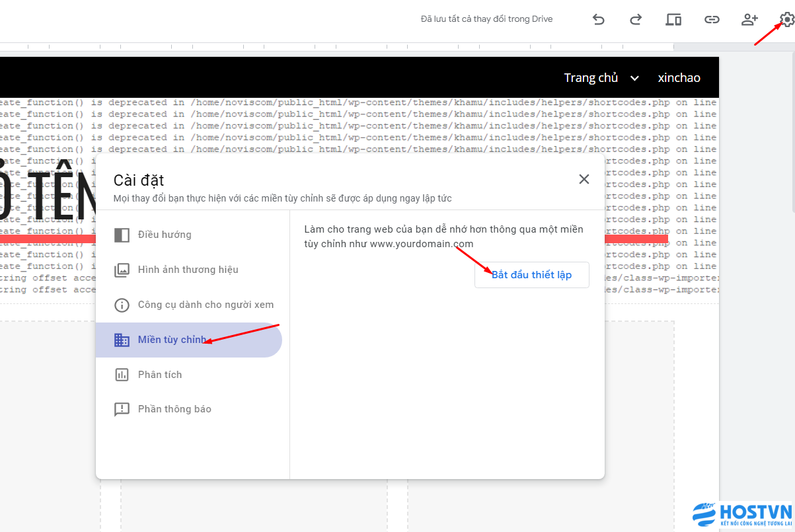Click Hình ảnh thương hiệu image icon
Viewport: 795px width, 532px height.
coord(122,270)
